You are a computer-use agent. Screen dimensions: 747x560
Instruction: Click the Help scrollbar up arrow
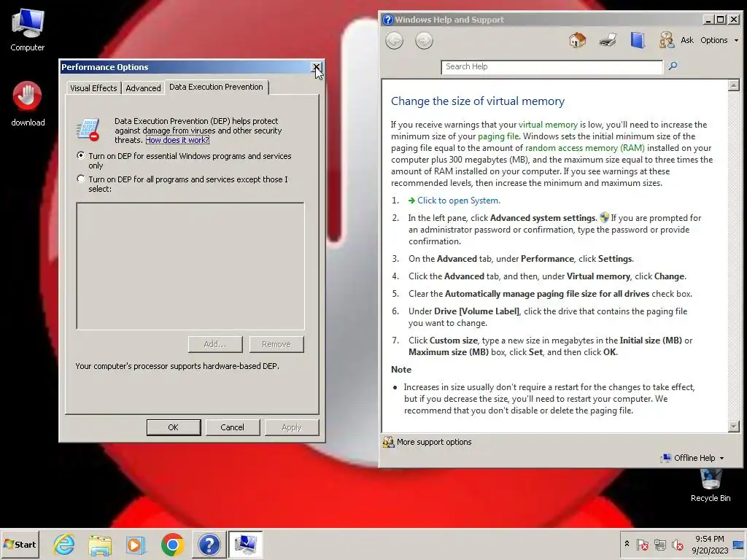[734, 86]
